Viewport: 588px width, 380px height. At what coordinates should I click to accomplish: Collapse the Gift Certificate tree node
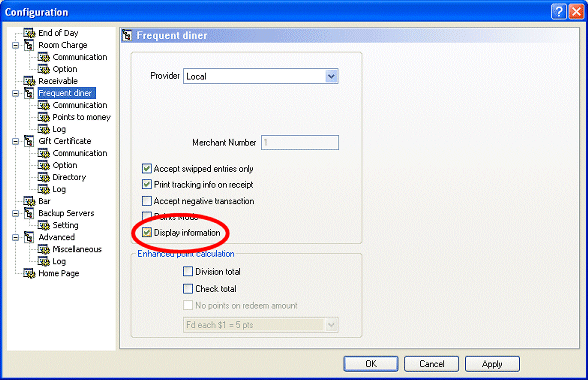click(x=15, y=141)
